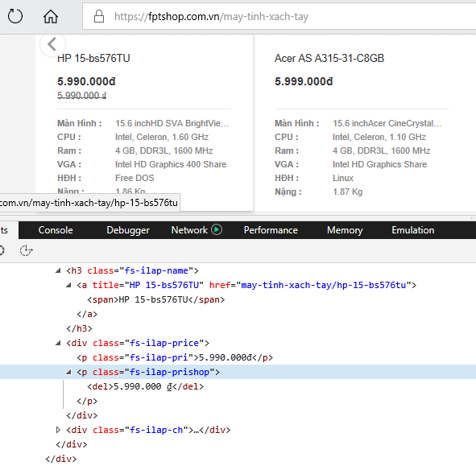The height and width of the screenshot is (466, 476).
Task: Expand the div fs-ilap-ch node
Action: pyautogui.click(x=58, y=430)
